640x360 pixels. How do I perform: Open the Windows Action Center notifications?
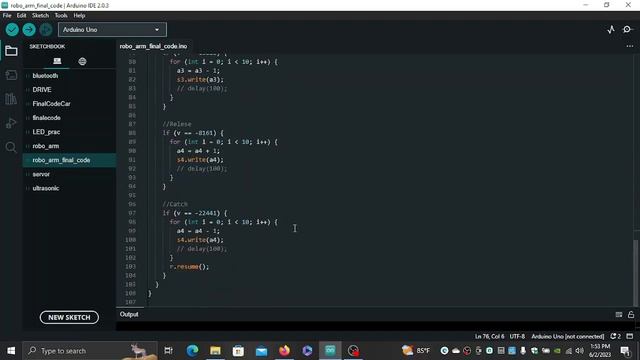pos(624,351)
